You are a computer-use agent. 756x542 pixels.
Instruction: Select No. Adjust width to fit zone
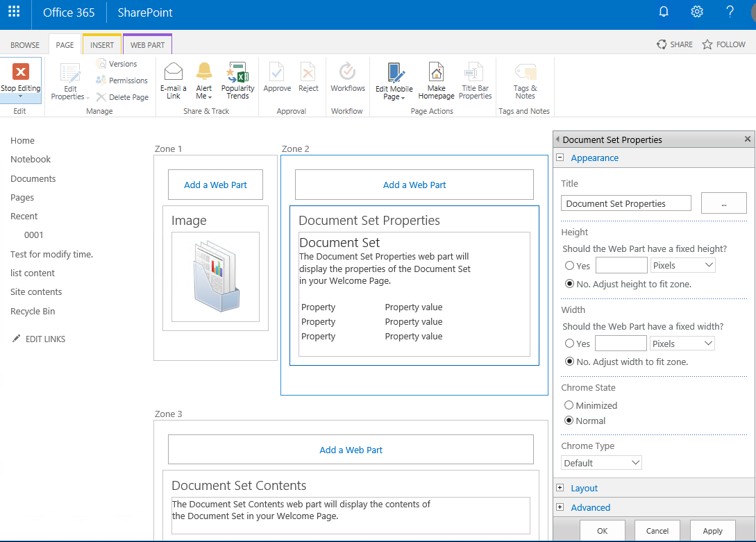(569, 362)
